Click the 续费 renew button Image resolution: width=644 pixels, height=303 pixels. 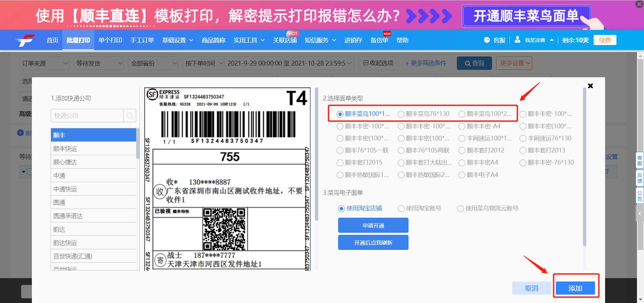coord(605,40)
